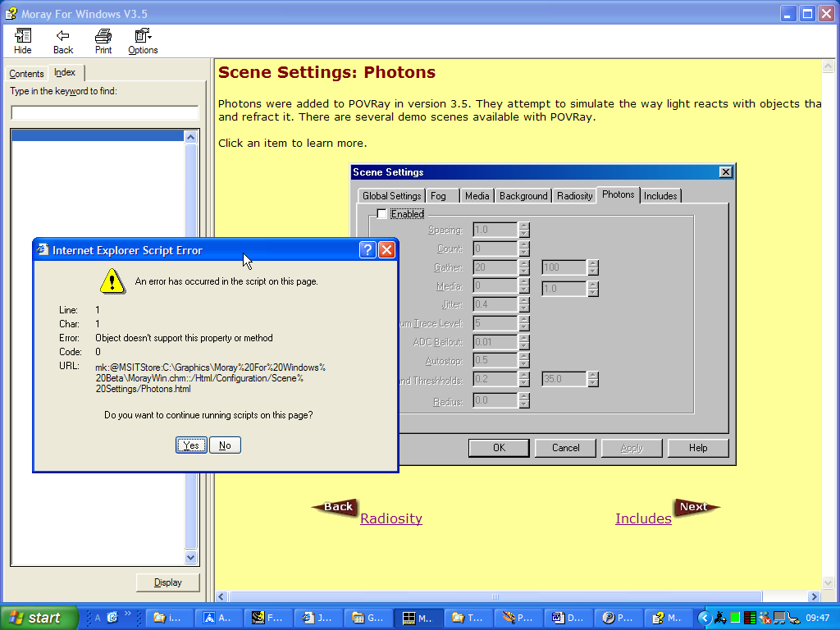Screen dimensions: 840x630
Task: Follow the Radiosity link
Action: 391,518
